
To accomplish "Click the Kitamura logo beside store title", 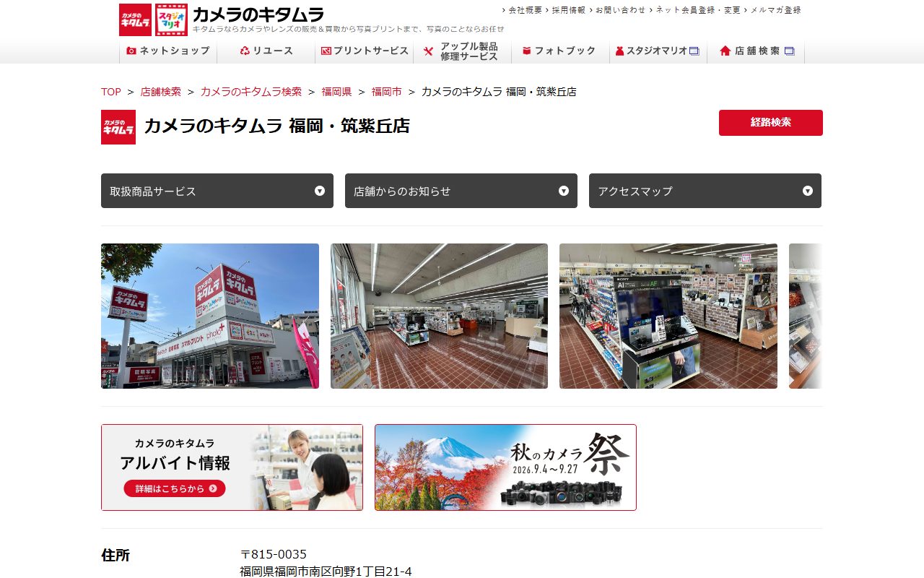I will pyautogui.click(x=118, y=127).
